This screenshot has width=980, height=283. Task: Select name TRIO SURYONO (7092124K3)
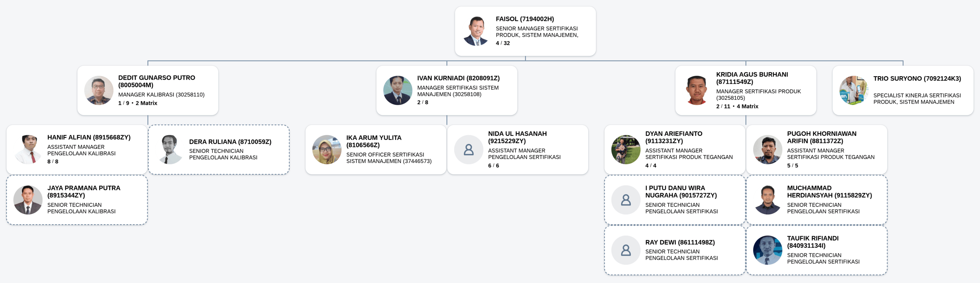(917, 79)
